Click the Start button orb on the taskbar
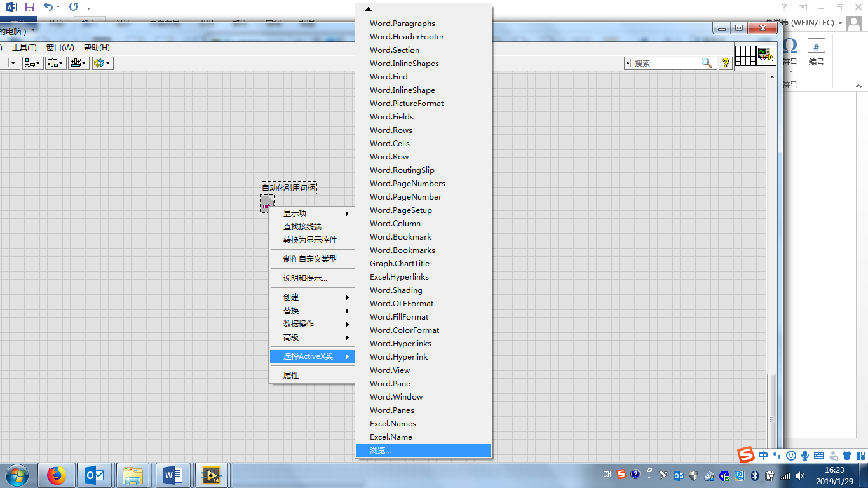 pyautogui.click(x=16, y=475)
